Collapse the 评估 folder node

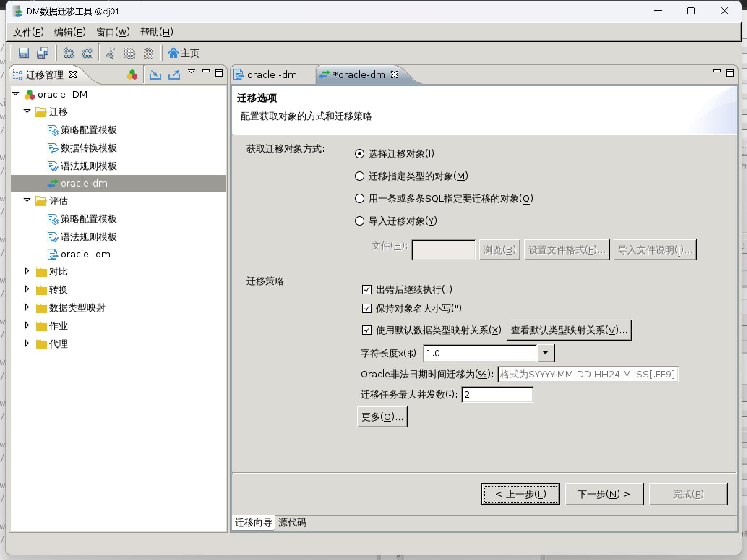(27, 200)
